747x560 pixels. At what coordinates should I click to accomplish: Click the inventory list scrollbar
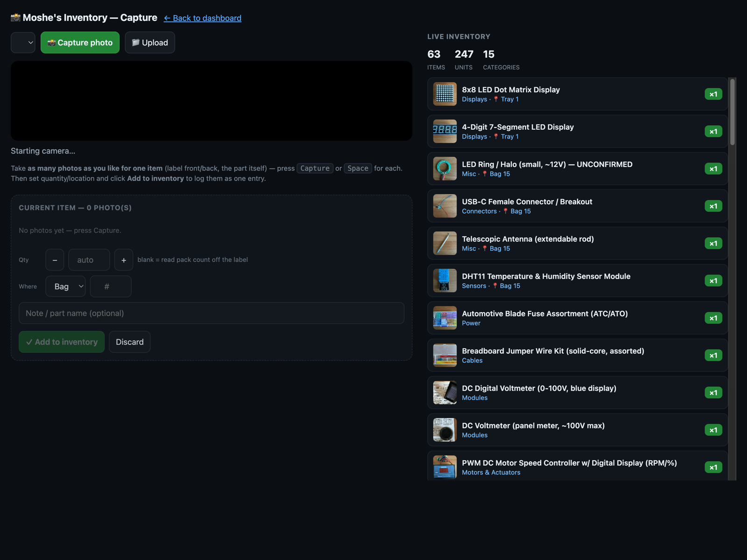coord(733,112)
